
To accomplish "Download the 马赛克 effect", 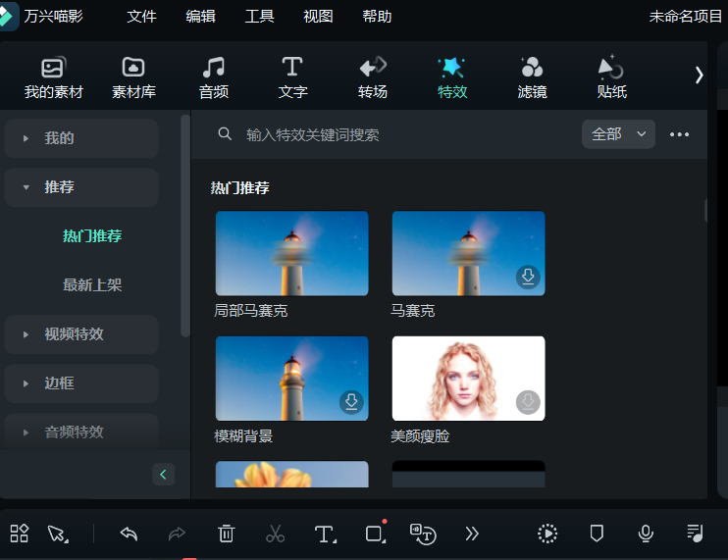I will [528, 277].
